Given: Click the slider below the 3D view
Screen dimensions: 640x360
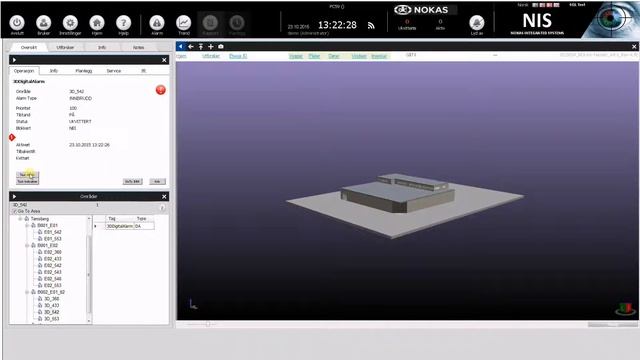Looking at the screenshot, I should tap(207, 324).
